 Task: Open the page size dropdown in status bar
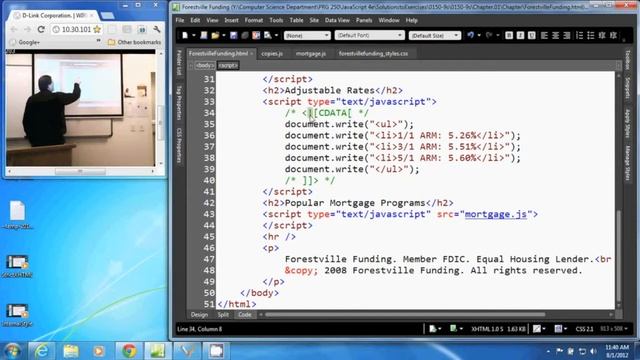[x=614, y=329]
